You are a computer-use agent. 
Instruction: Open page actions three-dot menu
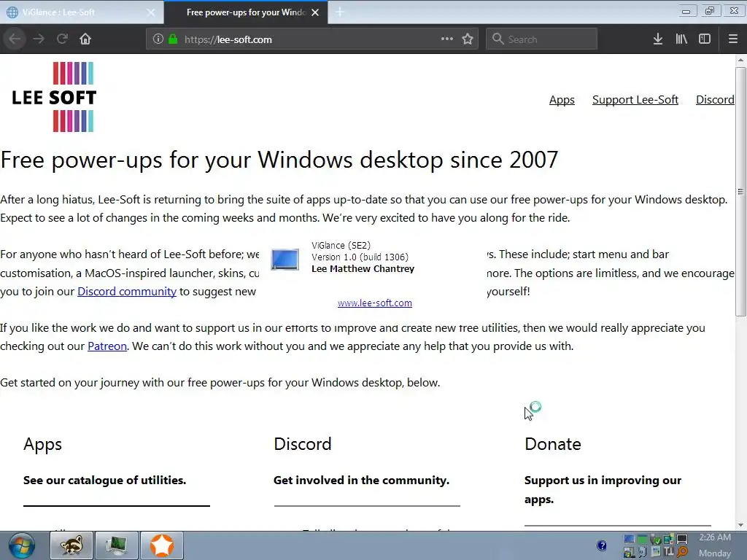(447, 39)
